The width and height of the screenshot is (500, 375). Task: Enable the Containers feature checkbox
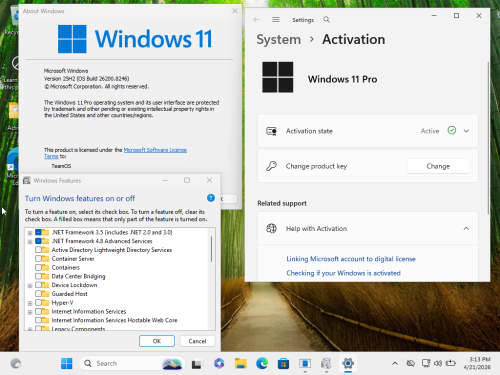coord(38,267)
